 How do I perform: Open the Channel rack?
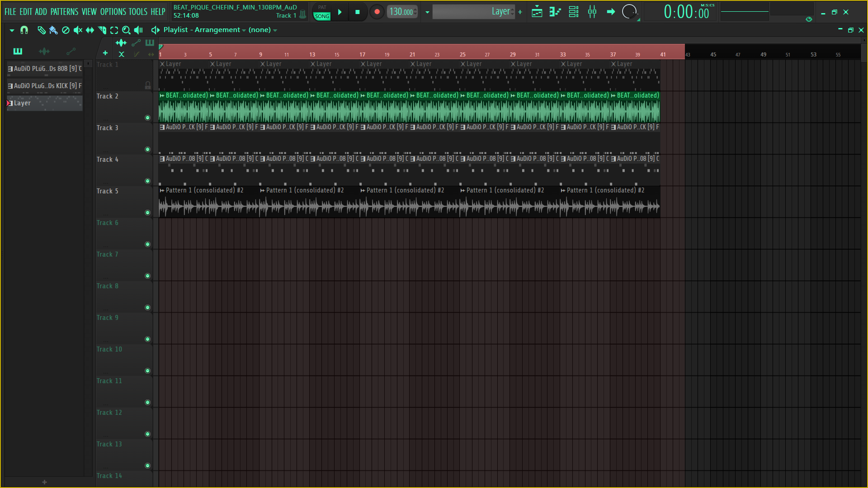click(574, 12)
